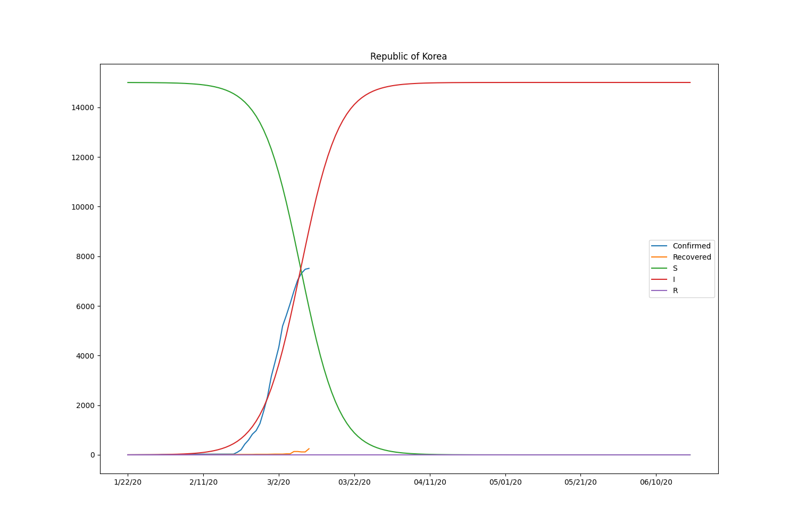Click the x-axis label "06/10/20"
Viewport: 798px width, 532px height.
tap(656, 482)
